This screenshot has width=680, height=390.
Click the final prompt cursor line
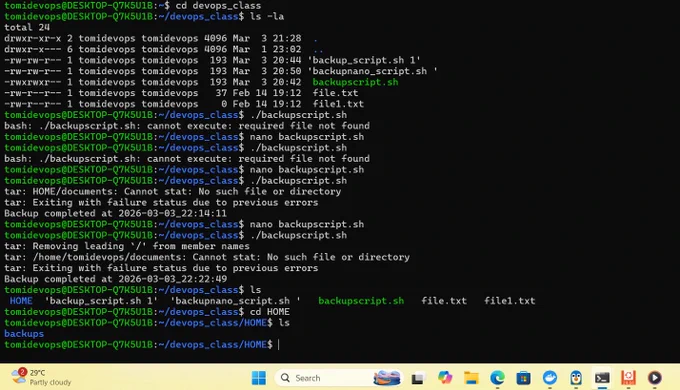(141, 344)
